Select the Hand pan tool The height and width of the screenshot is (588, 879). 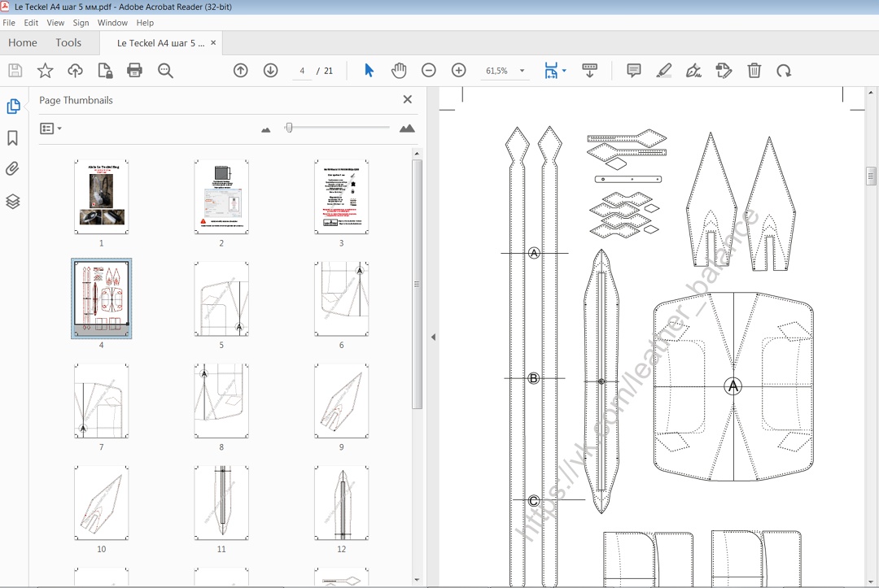[398, 71]
